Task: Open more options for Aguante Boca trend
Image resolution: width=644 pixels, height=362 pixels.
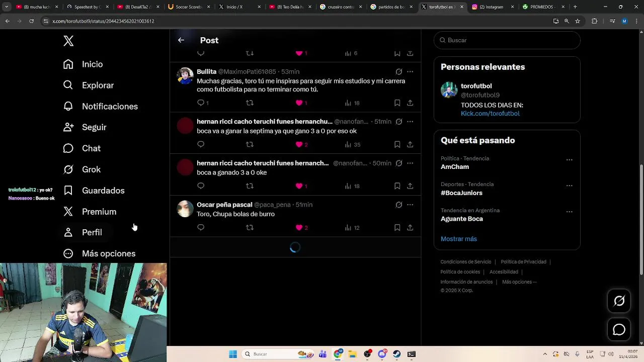Action: click(x=569, y=212)
